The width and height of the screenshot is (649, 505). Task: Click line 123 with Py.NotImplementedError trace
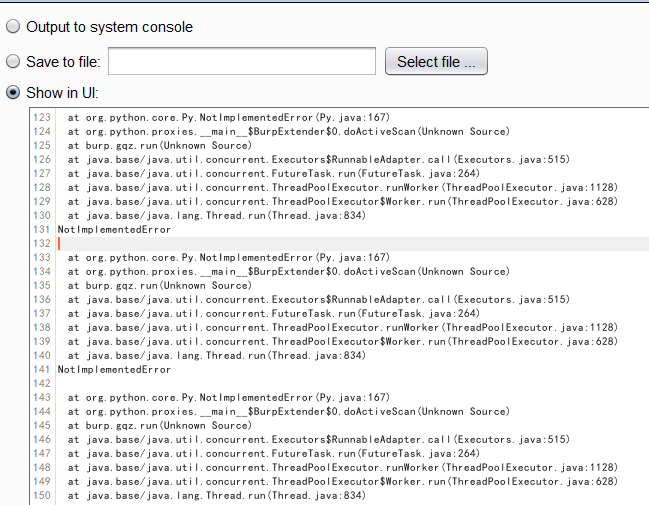click(229, 118)
